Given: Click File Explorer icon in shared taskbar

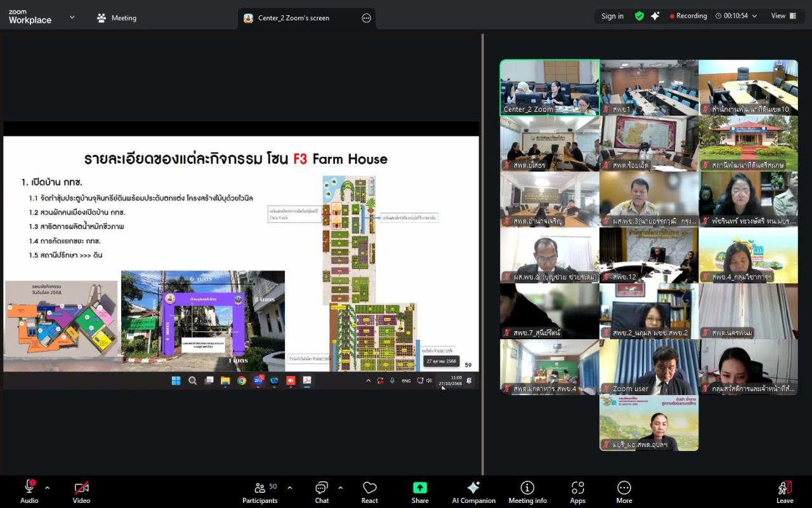Looking at the screenshot, I should click(225, 380).
